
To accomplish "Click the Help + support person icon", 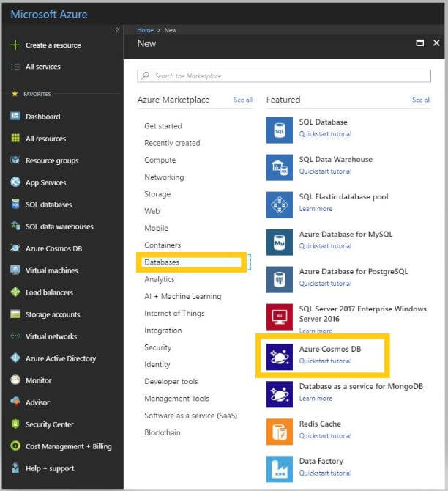I will (x=15, y=468).
